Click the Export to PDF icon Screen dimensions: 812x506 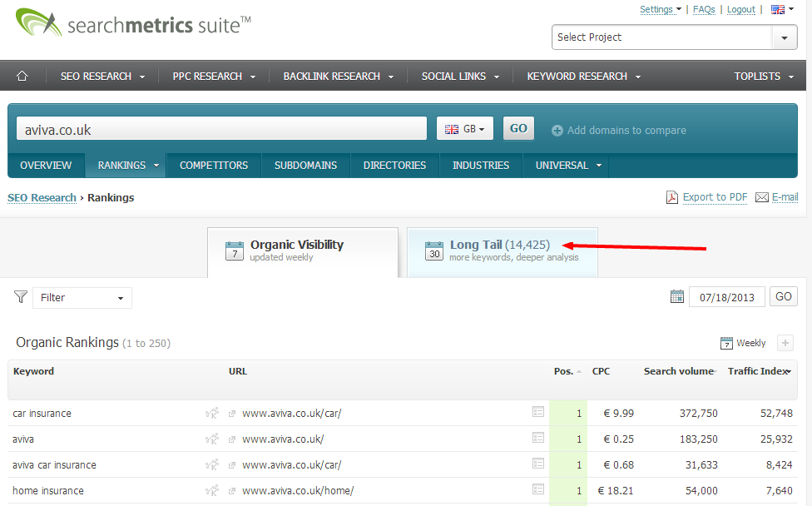pyautogui.click(x=671, y=197)
